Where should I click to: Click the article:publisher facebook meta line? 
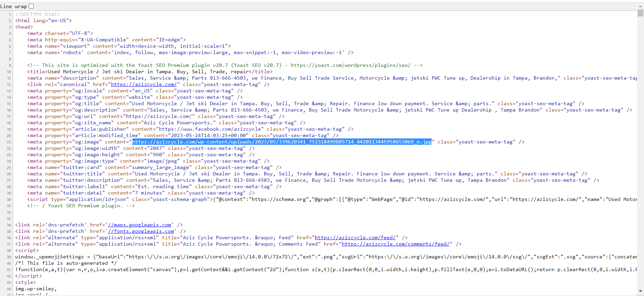(x=190, y=129)
